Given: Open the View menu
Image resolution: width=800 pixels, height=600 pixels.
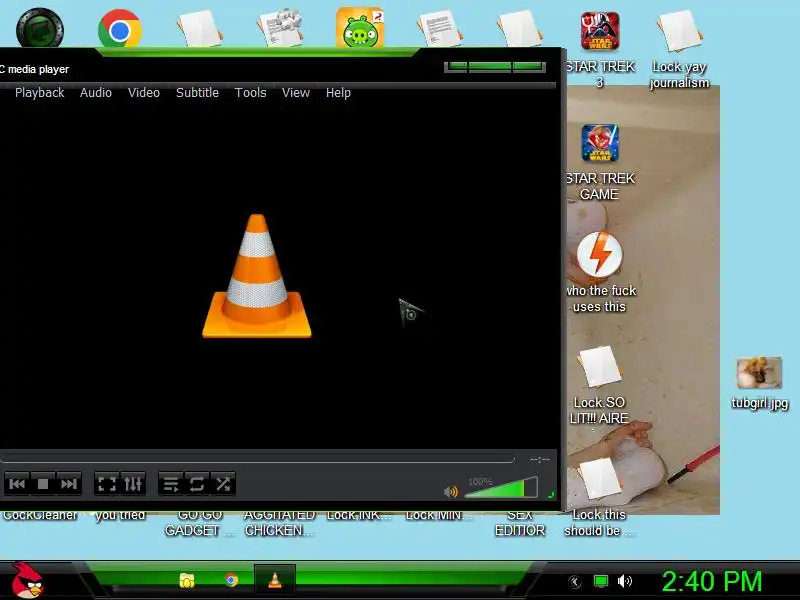Looking at the screenshot, I should click(296, 93).
